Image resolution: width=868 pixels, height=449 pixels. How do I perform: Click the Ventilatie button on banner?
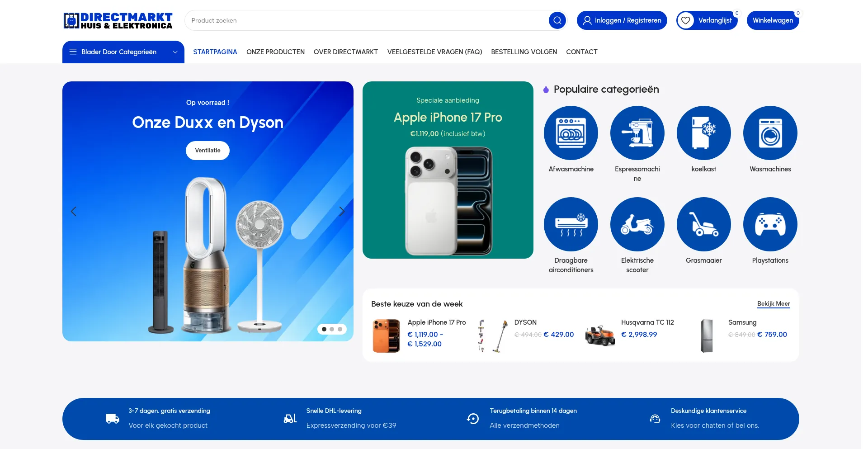pyautogui.click(x=208, y=151)
